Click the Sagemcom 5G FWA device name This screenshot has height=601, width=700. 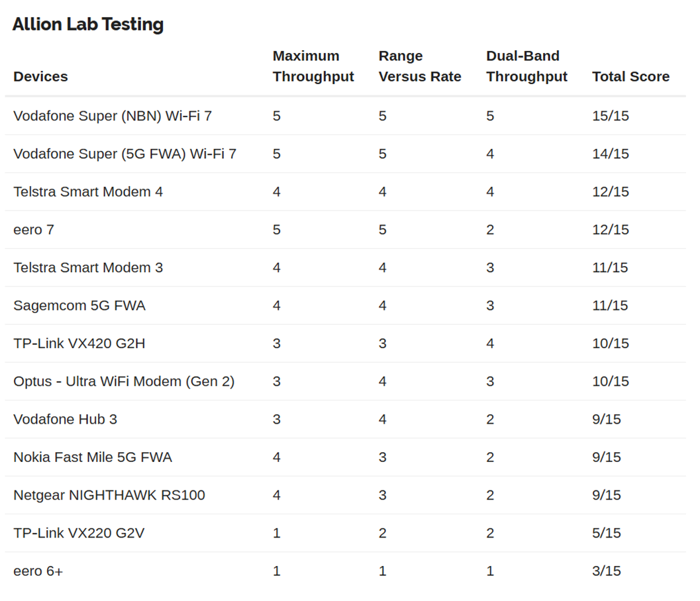79,306
